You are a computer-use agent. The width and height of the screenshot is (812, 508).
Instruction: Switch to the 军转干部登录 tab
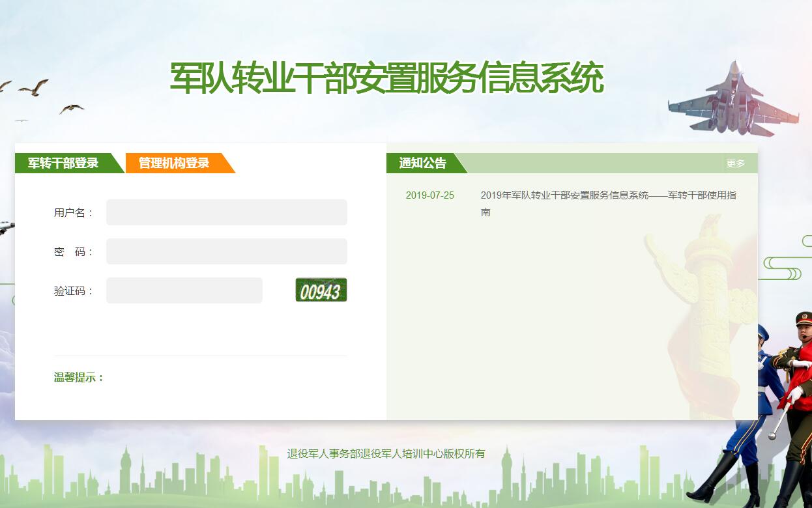pos(63,163)
